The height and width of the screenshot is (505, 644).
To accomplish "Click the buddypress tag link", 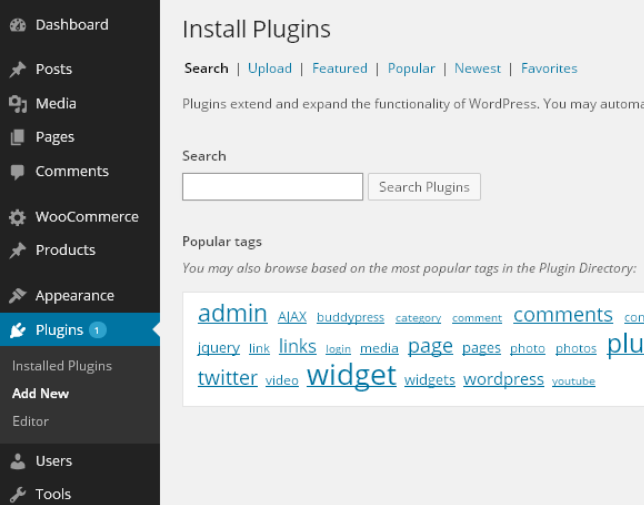I will [x=350, y=318].
